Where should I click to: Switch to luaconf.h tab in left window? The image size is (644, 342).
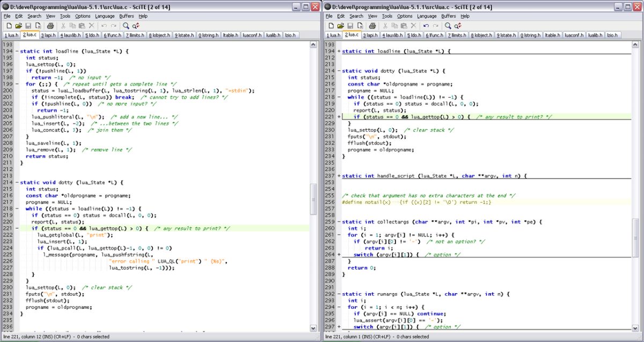click(252, 35)
